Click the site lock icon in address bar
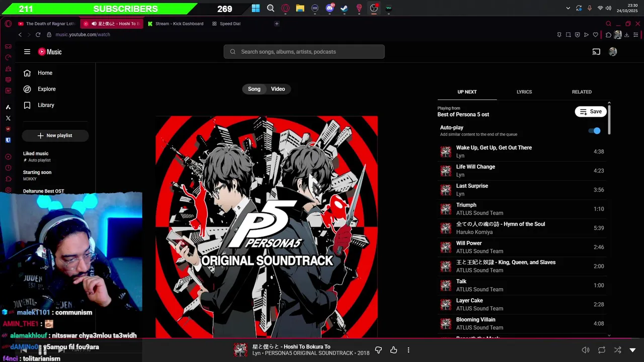Viewport: 644px width, 362px height. 49,35
